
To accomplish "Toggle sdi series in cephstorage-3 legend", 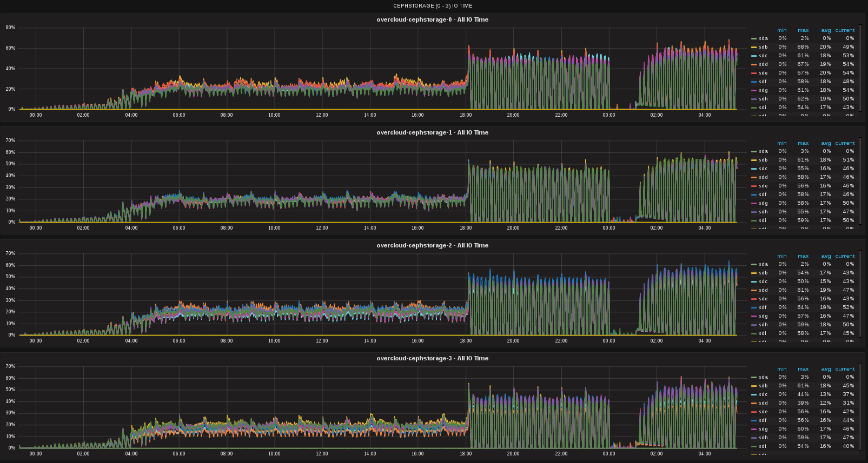I will 763,446.
